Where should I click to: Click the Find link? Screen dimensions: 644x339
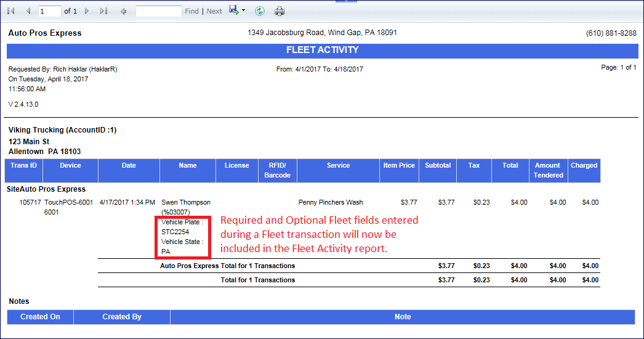(x=191, y=11)
